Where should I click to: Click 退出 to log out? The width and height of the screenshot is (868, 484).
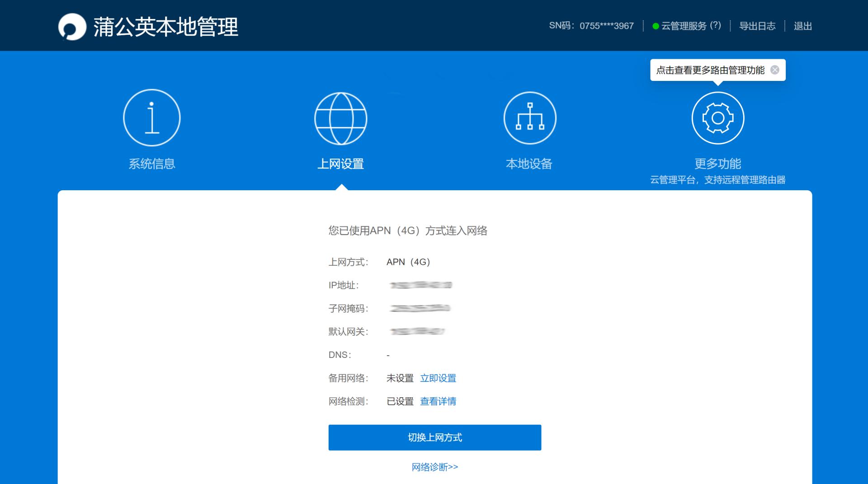point(802,26)
